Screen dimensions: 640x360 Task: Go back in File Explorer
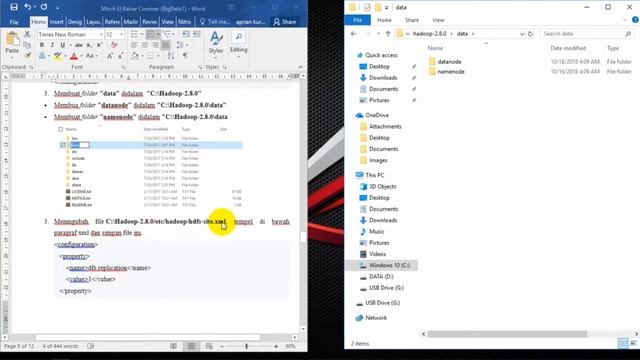[x=353, y=34]
